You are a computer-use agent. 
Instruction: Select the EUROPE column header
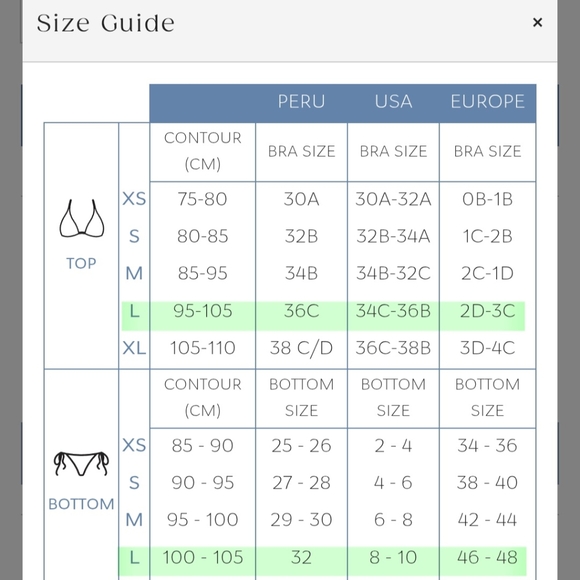click(488, 101)
